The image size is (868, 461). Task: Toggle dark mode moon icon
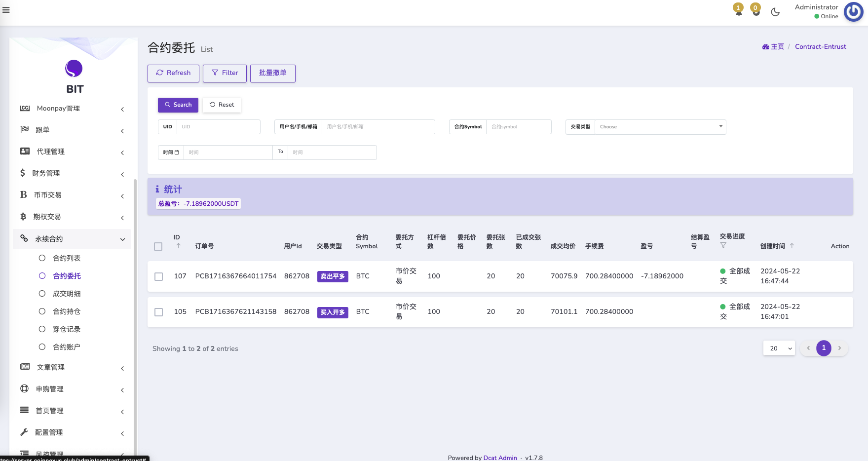tap(775, 12)
